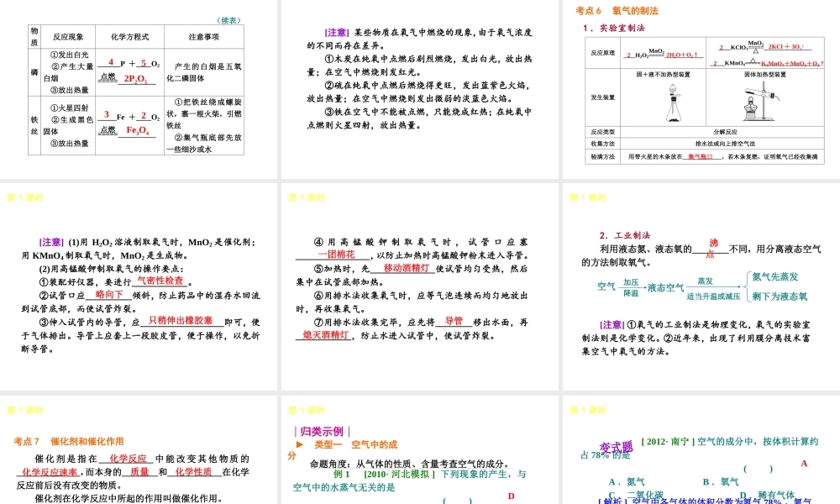The image size is (840, 504).
Task: Open the 变式题 [2012·南宁] slide
Action: pyautogui.click(x=701, y=450)
